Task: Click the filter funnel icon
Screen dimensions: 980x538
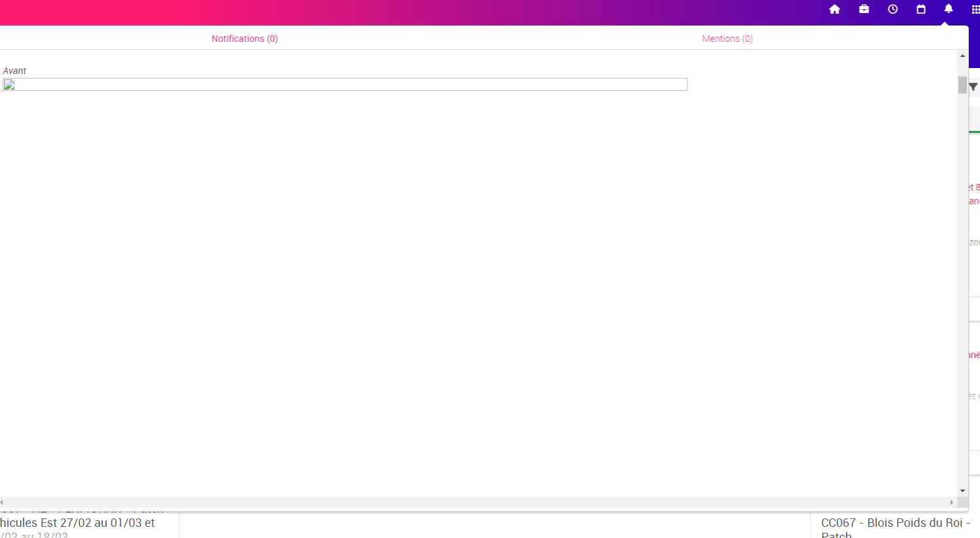Action: pos(974,86)
